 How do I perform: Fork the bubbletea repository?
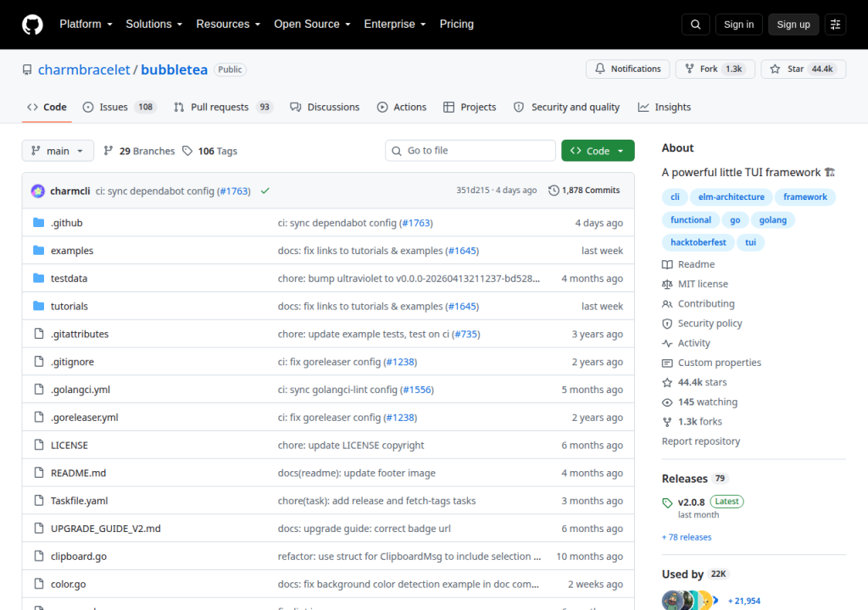click(x=715, y=69)
